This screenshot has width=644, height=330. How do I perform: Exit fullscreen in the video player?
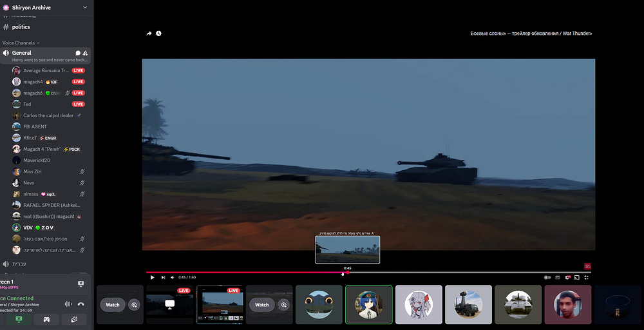pyautogui.click(x=587, y=277)
